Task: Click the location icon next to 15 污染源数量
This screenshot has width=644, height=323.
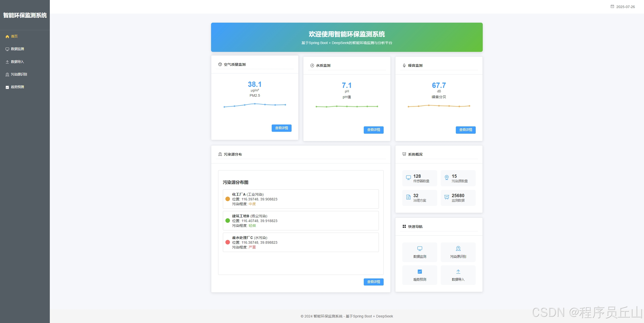Action: point(447,177)
